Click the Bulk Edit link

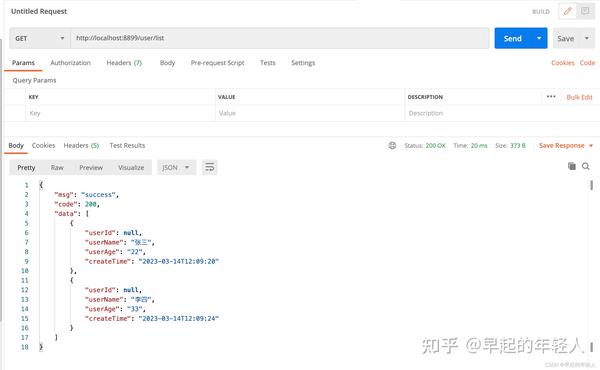tap(579, 97)
